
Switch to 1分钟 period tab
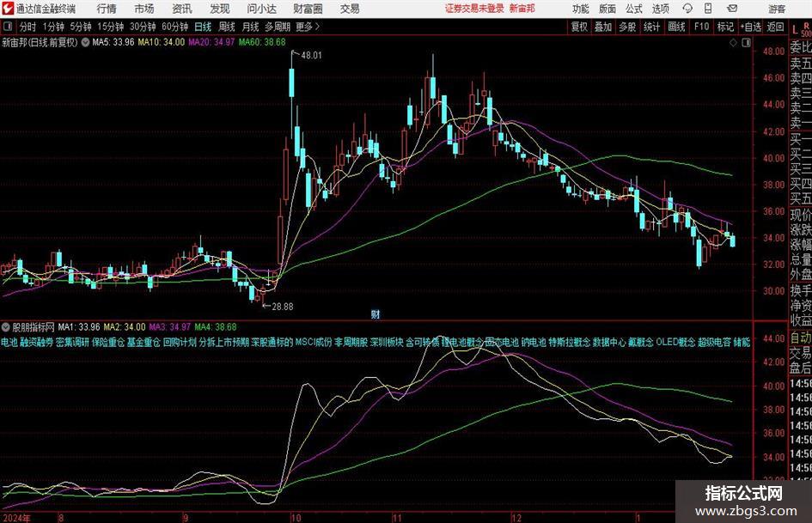click(53, 27)
